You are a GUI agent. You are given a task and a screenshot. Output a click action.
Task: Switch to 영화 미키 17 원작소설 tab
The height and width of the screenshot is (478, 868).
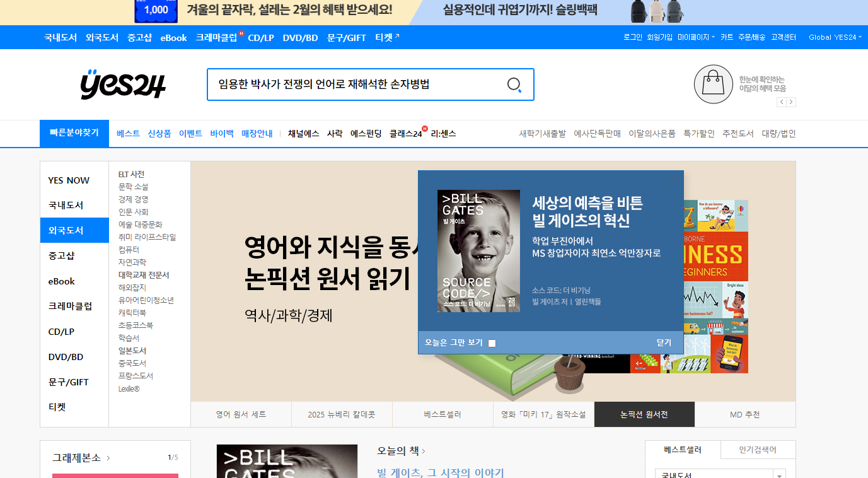pos(543,414)
